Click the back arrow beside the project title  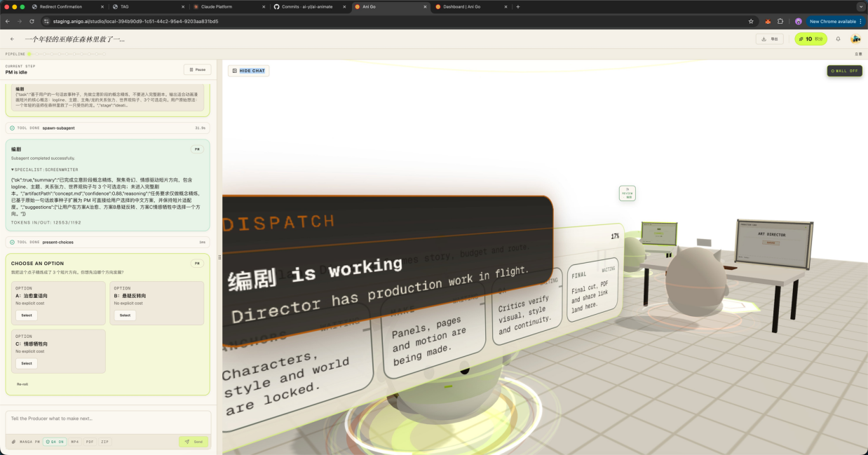coord(12,39)
